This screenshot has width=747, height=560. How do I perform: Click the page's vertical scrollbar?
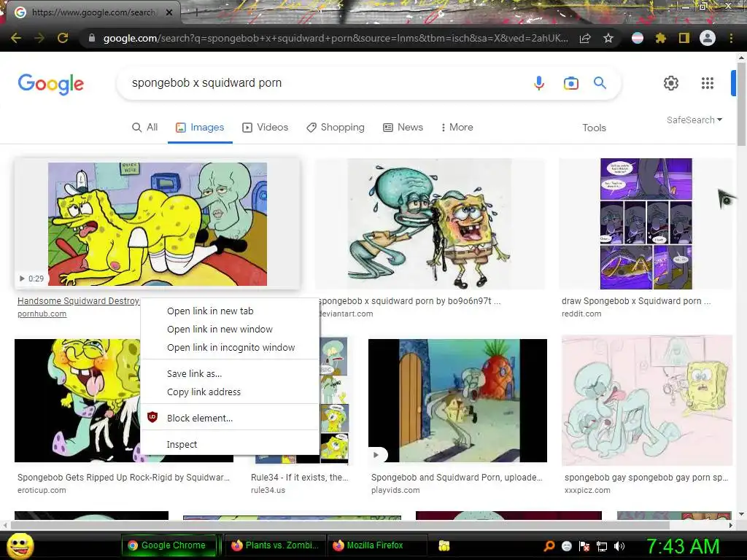point(741,104)
